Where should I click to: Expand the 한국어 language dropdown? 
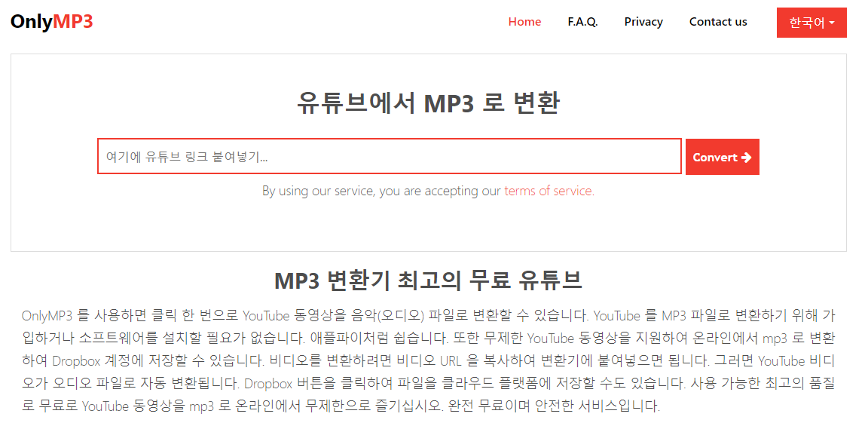[811, 23]
